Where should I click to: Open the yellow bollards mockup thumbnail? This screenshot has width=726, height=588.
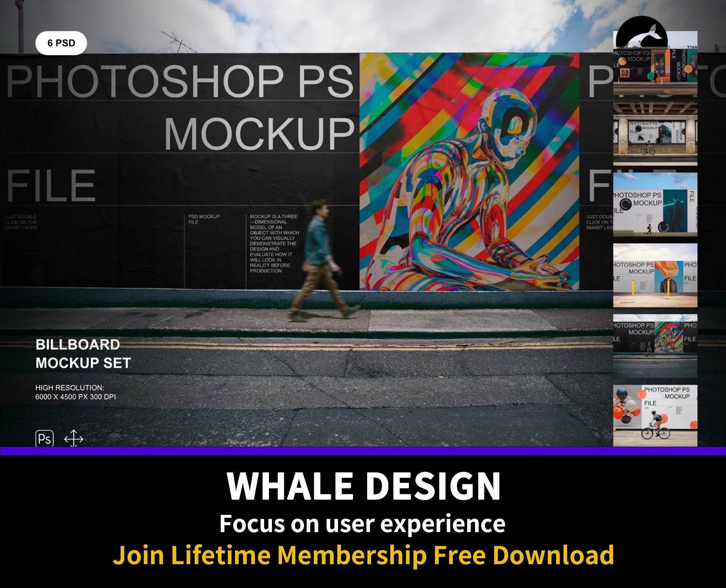pos(655,275)
